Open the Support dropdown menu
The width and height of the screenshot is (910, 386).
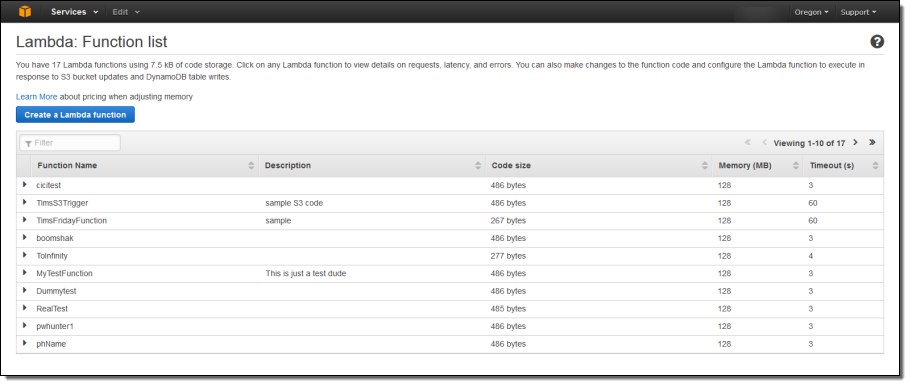pyautogui.click(x=858, y=12)
